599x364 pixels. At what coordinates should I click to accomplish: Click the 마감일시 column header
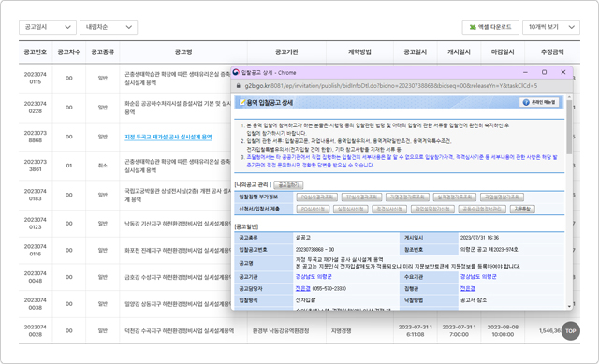pyautogui.click(x=503, y=52)
